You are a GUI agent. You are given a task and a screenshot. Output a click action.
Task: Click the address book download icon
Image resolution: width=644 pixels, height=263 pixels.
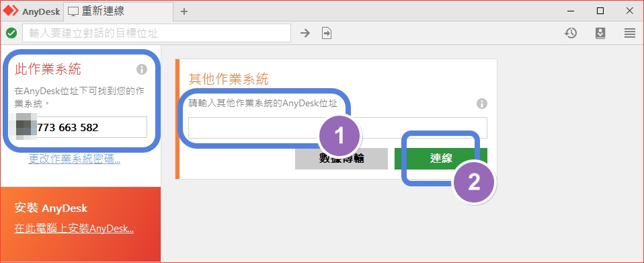[600, 33]
